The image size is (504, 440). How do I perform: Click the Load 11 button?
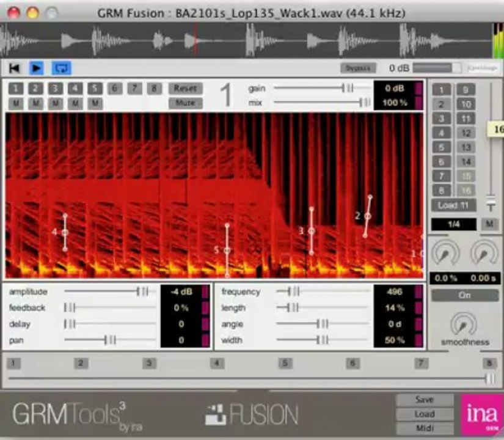coord(453,205)
